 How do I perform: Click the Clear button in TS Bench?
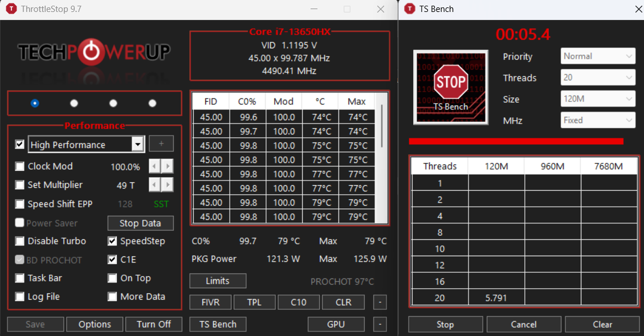point(602,324)
